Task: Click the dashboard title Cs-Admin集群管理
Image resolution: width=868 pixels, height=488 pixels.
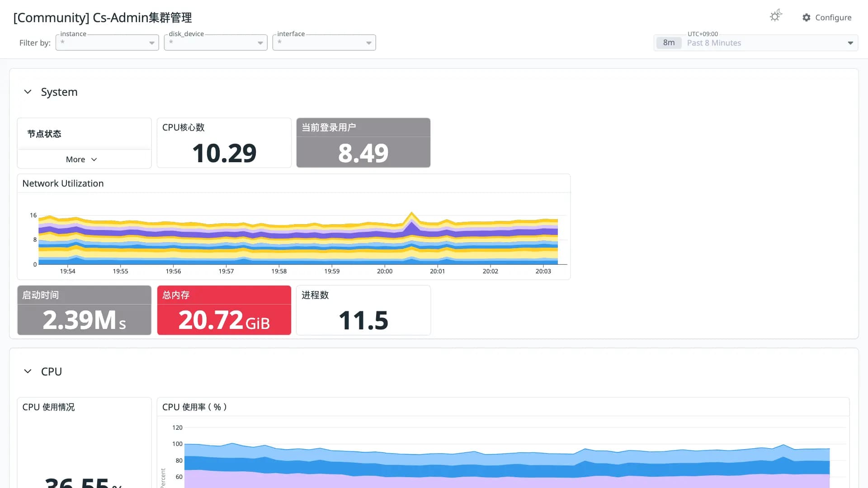Action: (x=103, y=18)
